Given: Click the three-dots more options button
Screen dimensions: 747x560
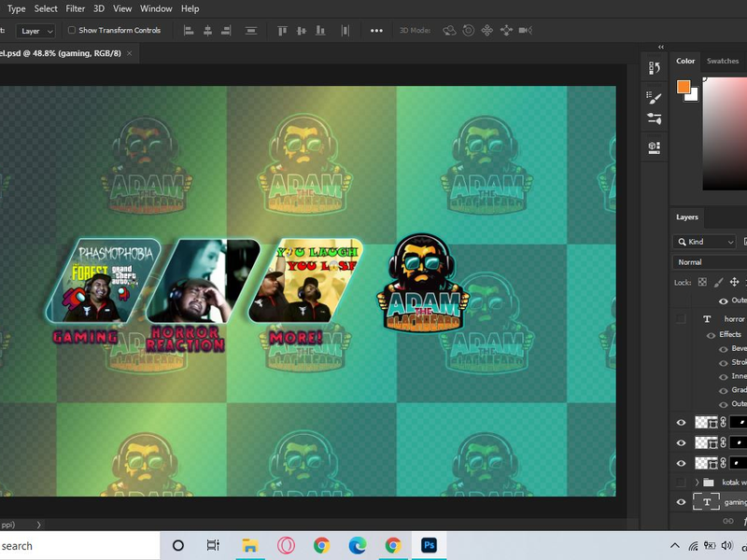Looking at the screenshot, I should tap(376, 31).
